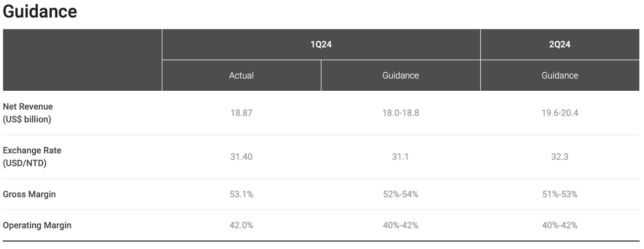644x249 pixels.
Task: Click the 51%-53% gross margin guidance
Action: pos(560,194)
